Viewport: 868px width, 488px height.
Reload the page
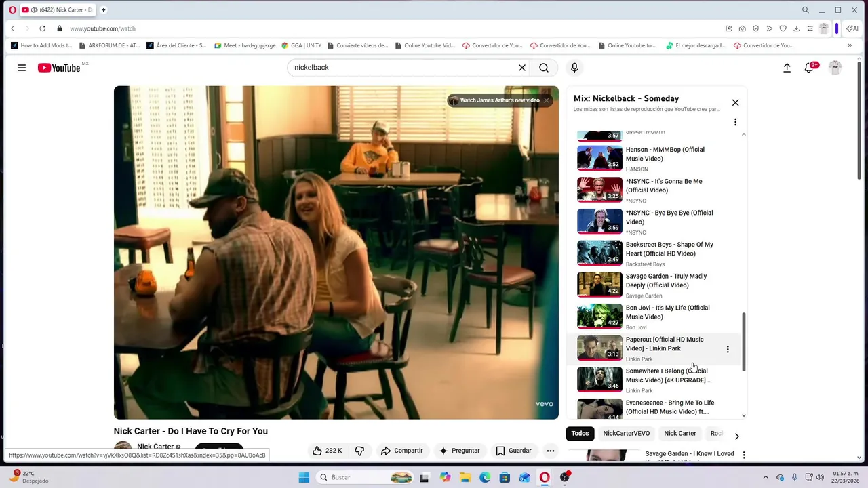point(42,28)
